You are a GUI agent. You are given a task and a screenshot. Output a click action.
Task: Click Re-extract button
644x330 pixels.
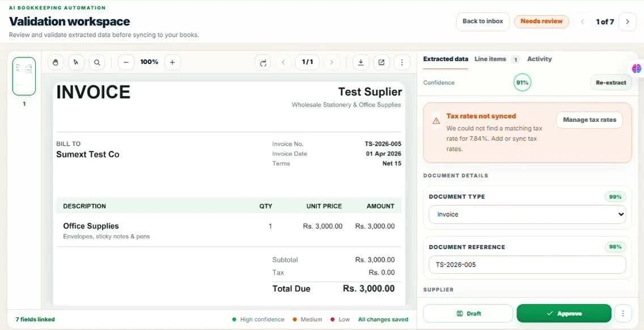coord(611,83)
